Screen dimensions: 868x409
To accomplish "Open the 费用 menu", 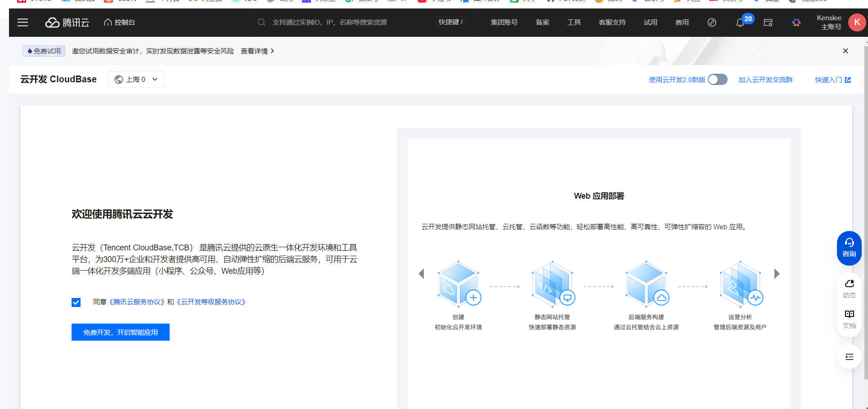I will click(682, 22).
